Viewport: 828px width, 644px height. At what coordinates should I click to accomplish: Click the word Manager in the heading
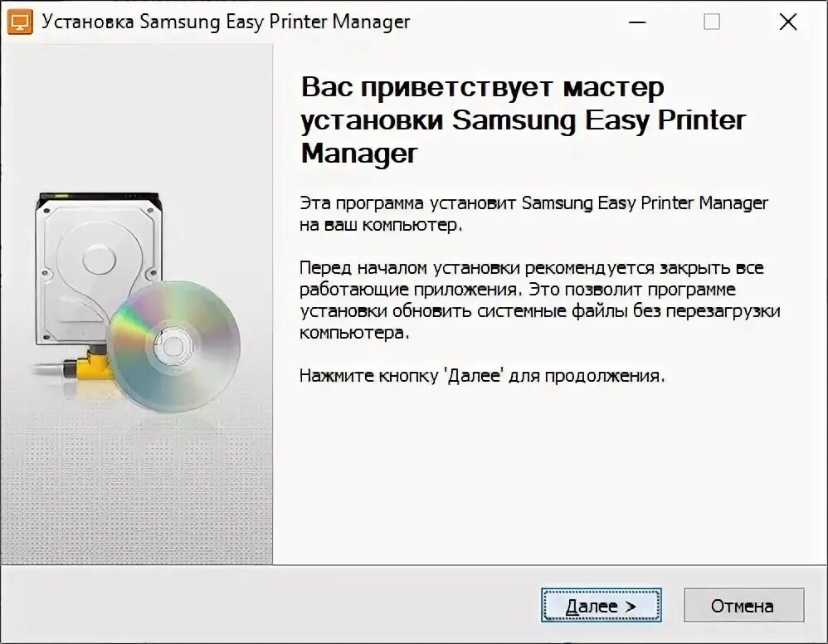coord(359,154)
